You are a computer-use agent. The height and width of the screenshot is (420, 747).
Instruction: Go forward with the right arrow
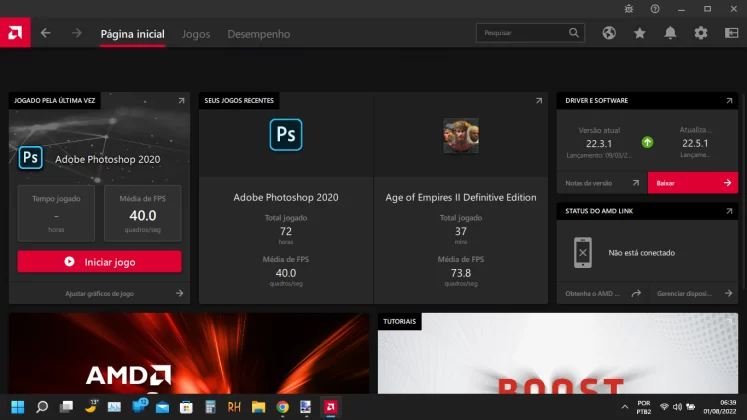(x=77, y=33)
